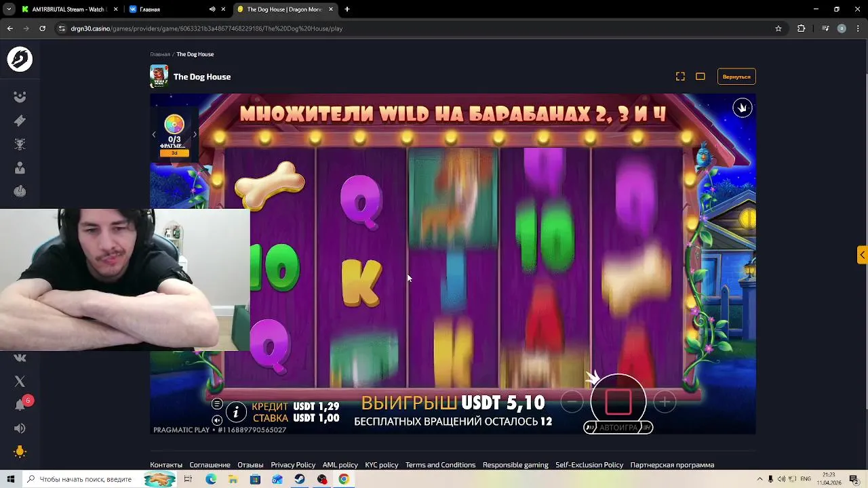Screen dimensions: 868x488
Task: Stop the spin with red square button
Action: coord(618,402)
